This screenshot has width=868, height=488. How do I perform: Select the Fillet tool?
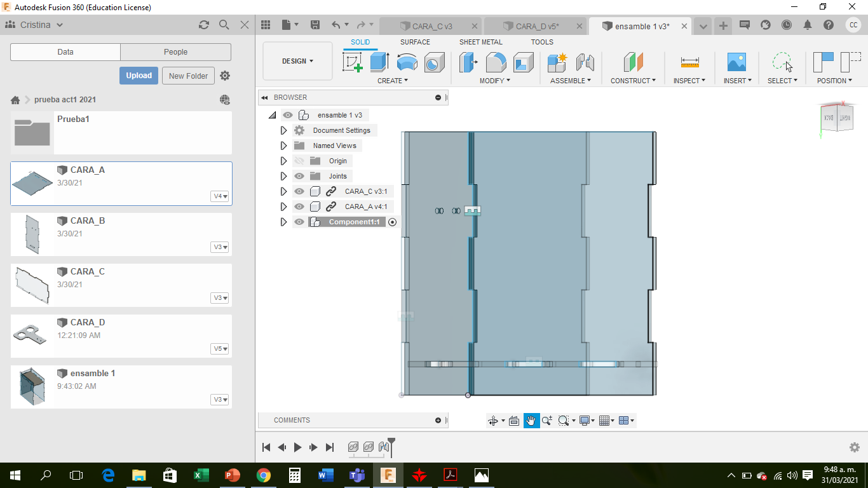pos(496,62)
